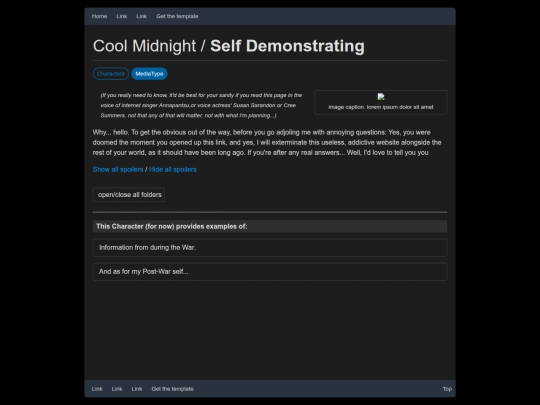Click the broken image thumbnail above caption
Image resolution: width=540 pixels, height=405 pixels.
coord(381,97)
